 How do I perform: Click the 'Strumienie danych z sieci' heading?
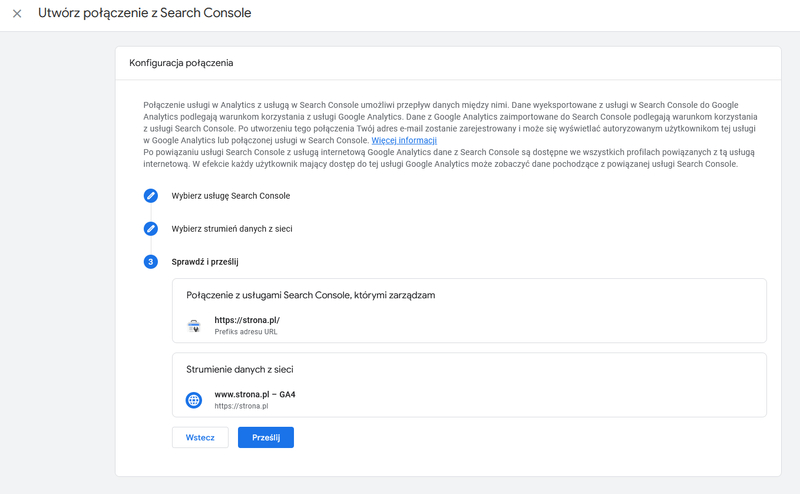tap(240, 370)
